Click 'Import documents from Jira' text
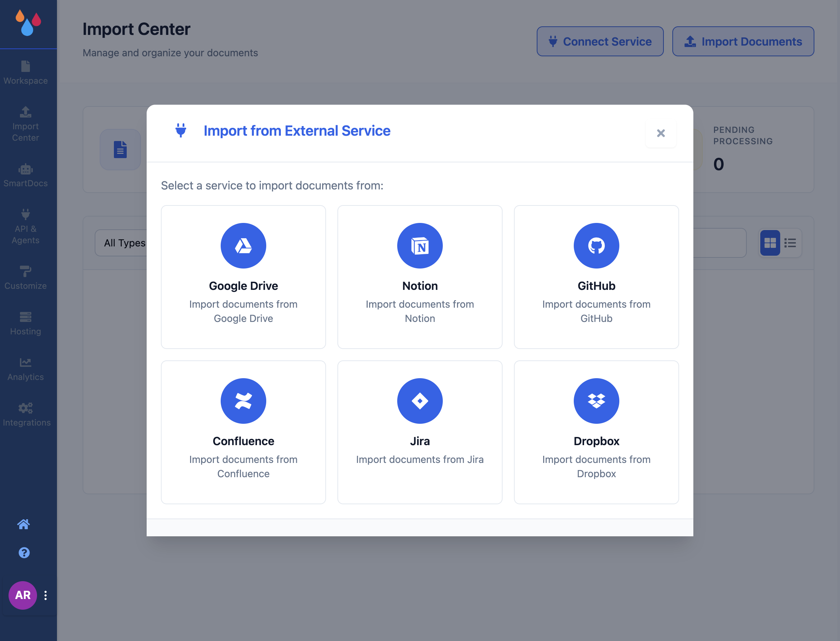Image resolution: width=840 pixels, height=641 pixels. click(420, 459)
